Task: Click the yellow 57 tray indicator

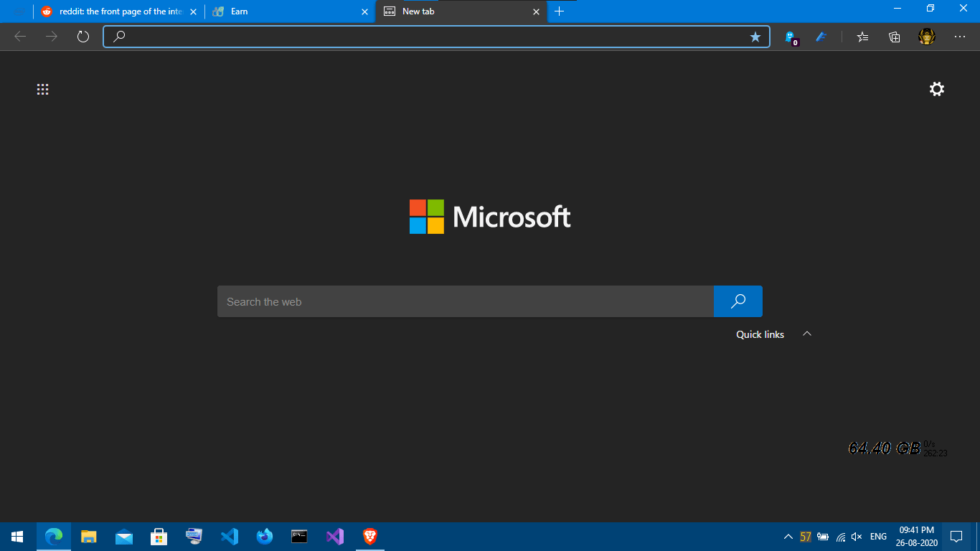Action: click(x=806, y=536)
